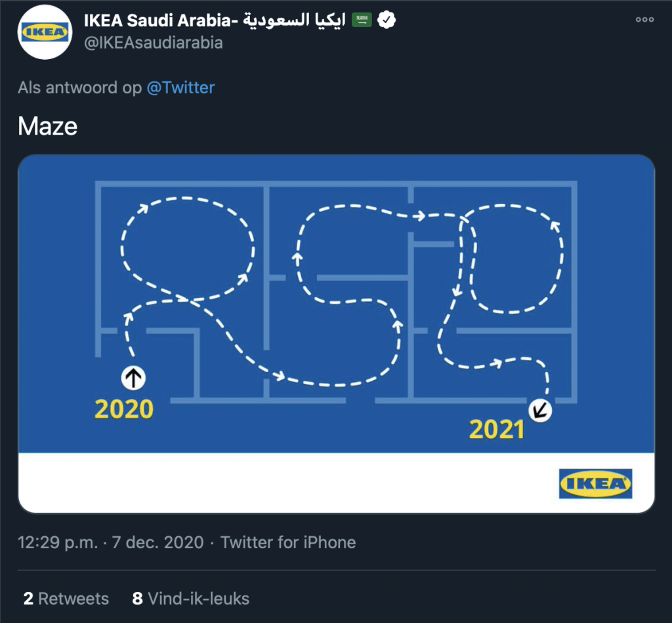Image resolution: width=672 pixels, height=623 pixels.
Task: Click the white up-arrow start circle
Action: pyautogui.click(x=133, y=377)
